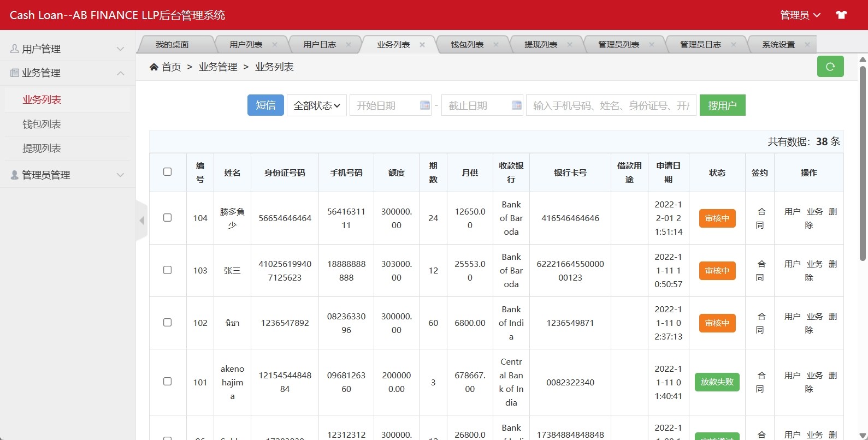Select the checkbox for row 102
The width and height of the screenshot is (868, 440).
[x=168, y=323]
